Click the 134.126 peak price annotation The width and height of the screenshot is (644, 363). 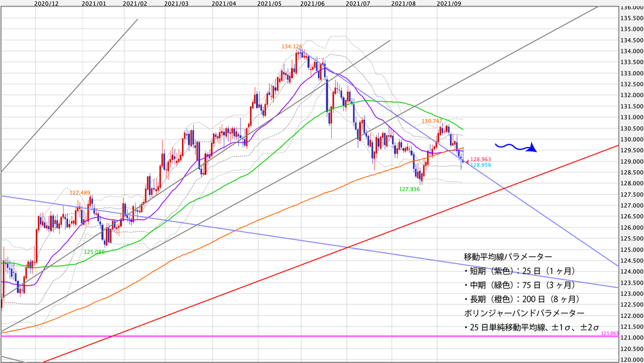pyautogui.click(x=291, y=47)
